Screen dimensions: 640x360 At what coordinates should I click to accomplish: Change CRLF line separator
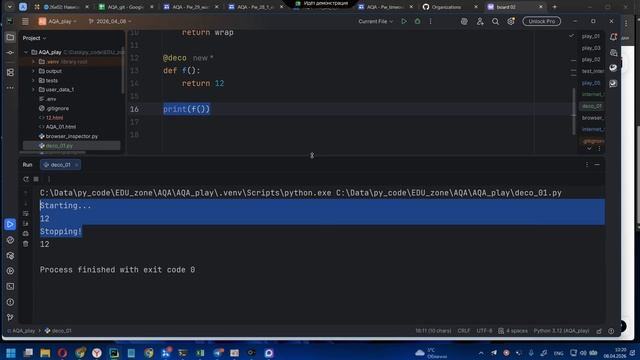point(464,331)
